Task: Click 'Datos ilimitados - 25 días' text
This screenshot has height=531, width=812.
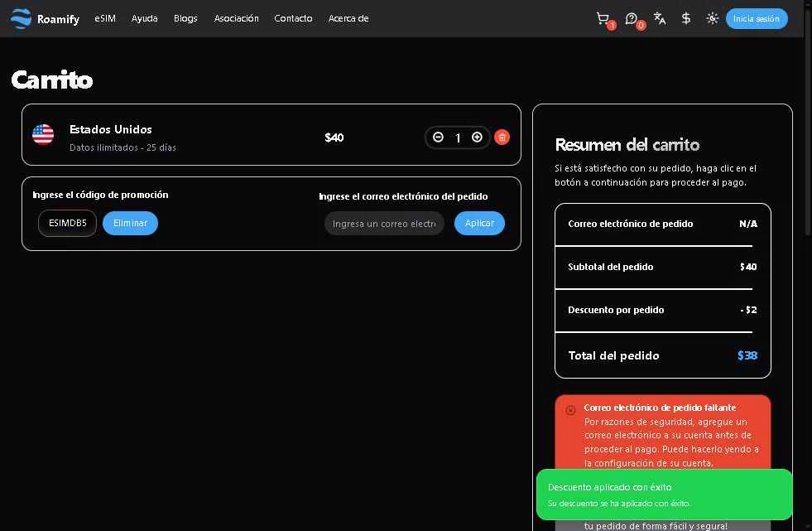Action: click(x=123, y=147)
